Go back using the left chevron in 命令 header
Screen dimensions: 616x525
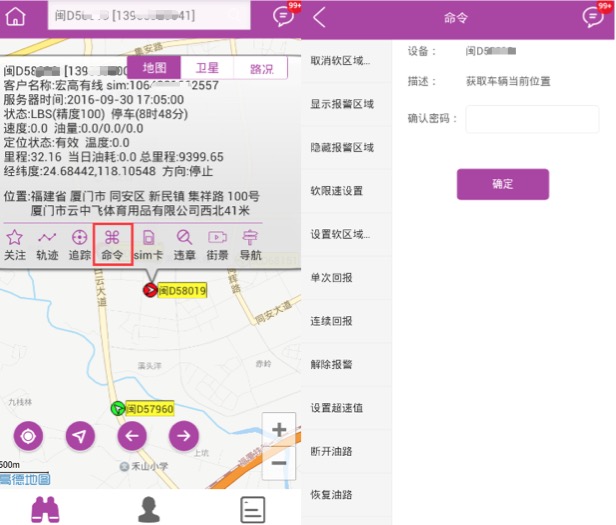(319, 17)
